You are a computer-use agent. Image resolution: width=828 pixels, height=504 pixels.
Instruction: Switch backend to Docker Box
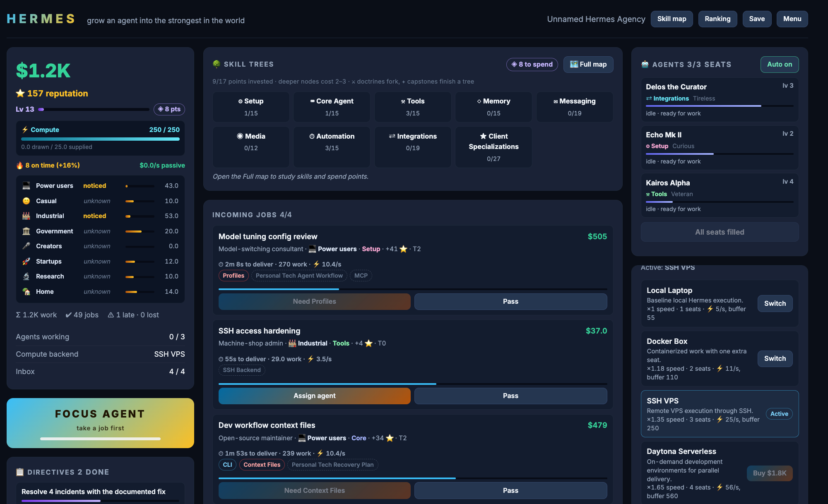(775, 358)
